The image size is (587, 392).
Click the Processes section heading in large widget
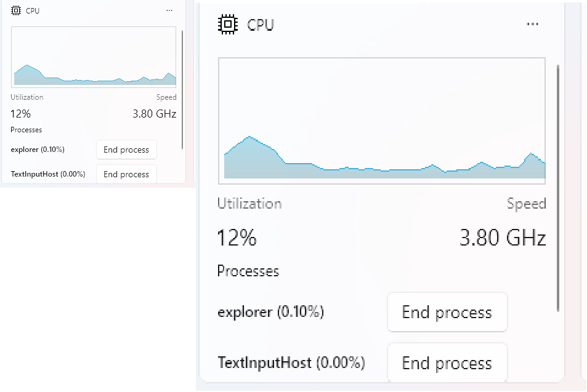pyautogui.click(x=248, y=271)
